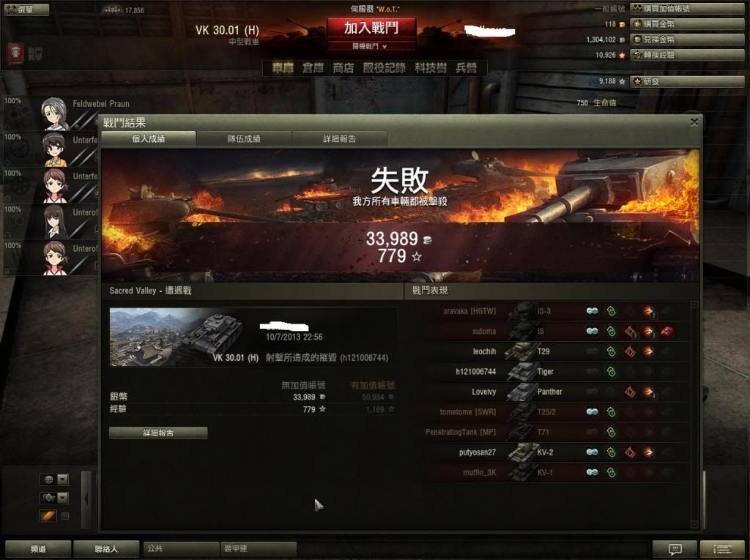This screenshot has width=750, height=560.
Task: Open the 科技樹 tech tree menu
Action: pyautogui.click(x=431, y=68)
